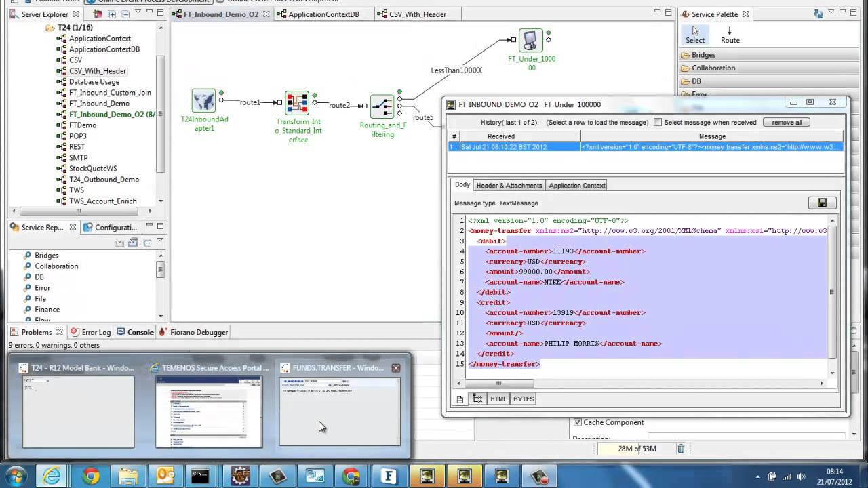
Task: Click expand all icon in Server Explorer
Action: (x=112, y=14)
